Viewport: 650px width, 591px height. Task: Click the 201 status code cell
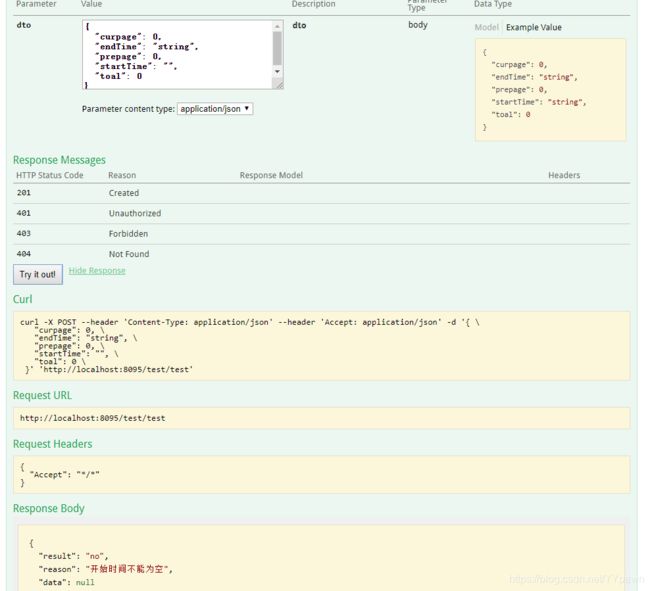click(x=24, y=193)
